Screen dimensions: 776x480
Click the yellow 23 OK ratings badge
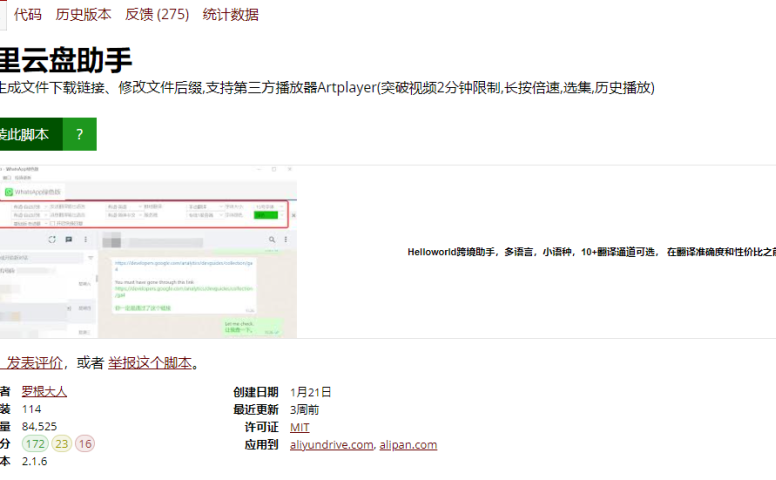(62, 443)
